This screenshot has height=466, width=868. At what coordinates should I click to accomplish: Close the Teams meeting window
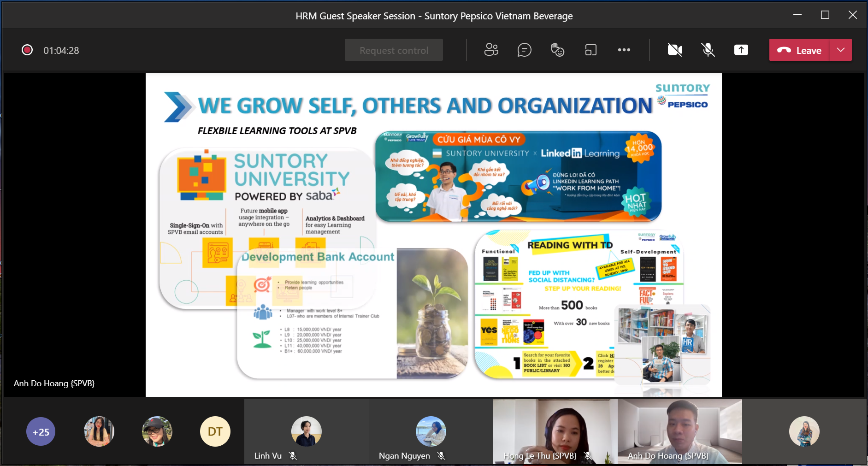pyautogui.click(x=853, y=15)
